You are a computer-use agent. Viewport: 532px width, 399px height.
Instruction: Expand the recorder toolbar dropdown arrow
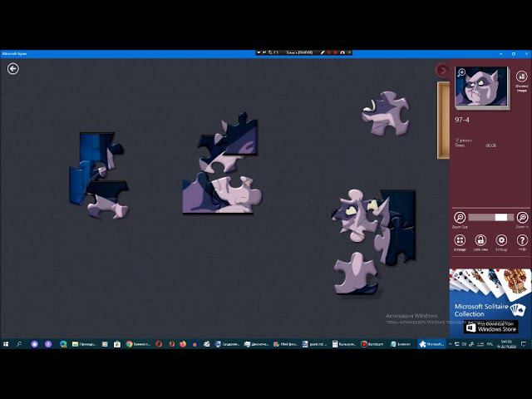(x=259, y=52)
